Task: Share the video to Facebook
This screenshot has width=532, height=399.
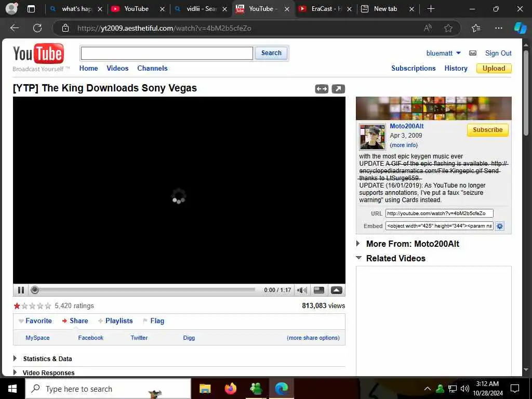Action: 90,338
